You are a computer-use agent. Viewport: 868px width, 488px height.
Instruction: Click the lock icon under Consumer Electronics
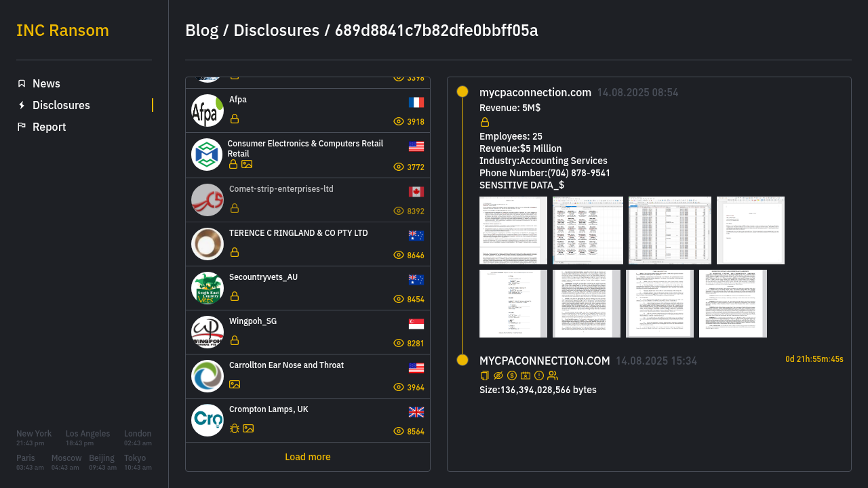(x=233, y=164)
